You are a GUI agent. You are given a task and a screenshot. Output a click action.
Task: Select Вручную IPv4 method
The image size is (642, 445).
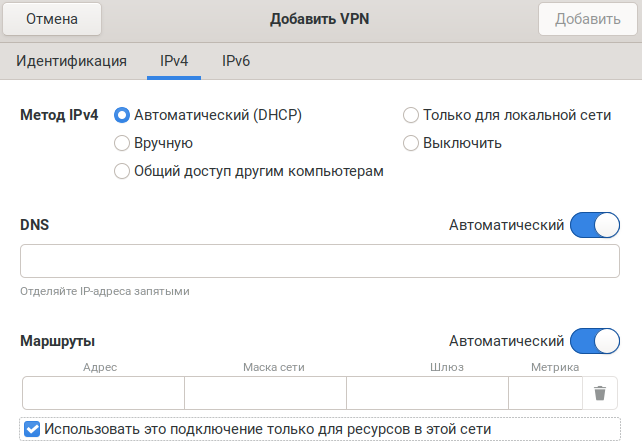[x=122, y=143]
